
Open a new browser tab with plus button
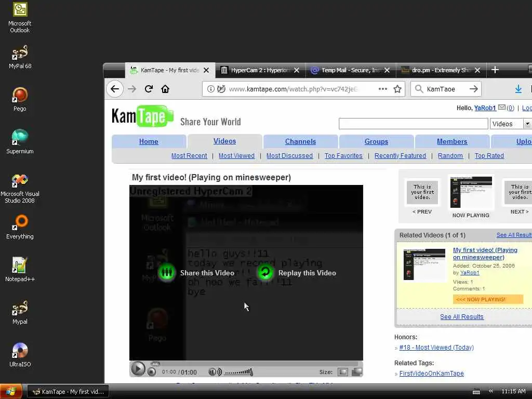pyautogui.click(x=495, y=70)
